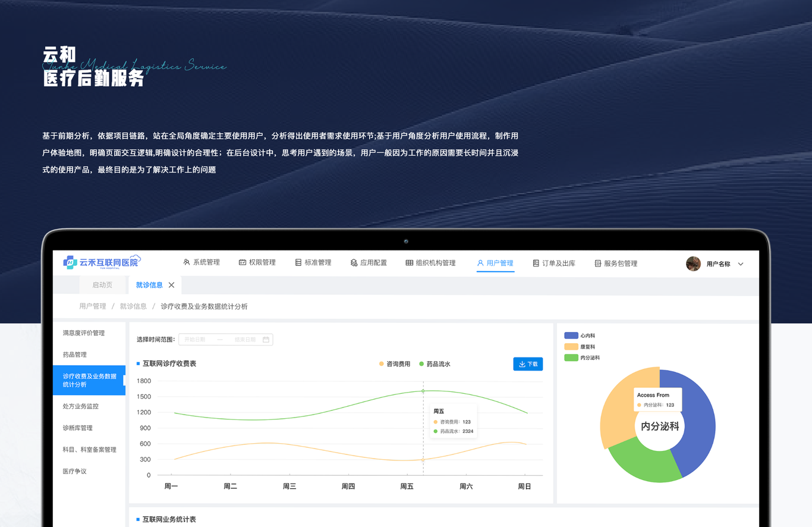Click the 周五 data point on green line
This screenshot has width=812, height=527.
point(423,391)
